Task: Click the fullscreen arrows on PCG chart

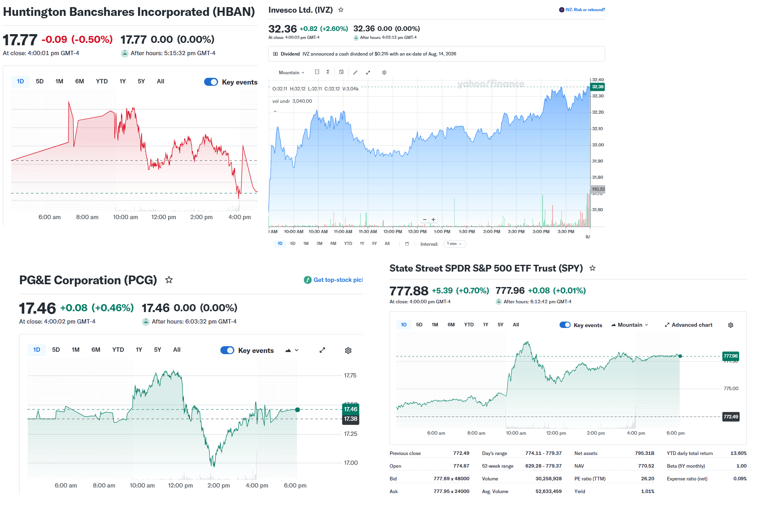Action: tap(322, 350)
